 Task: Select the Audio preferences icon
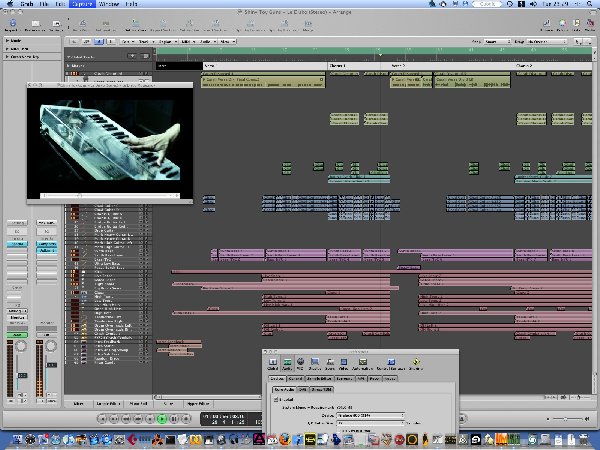click(286, 364)
